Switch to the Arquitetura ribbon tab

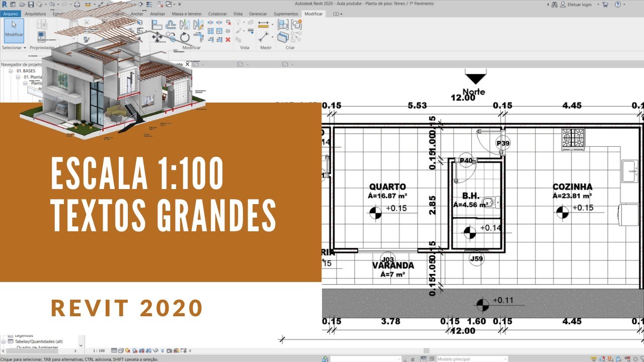tap(35, 14)
